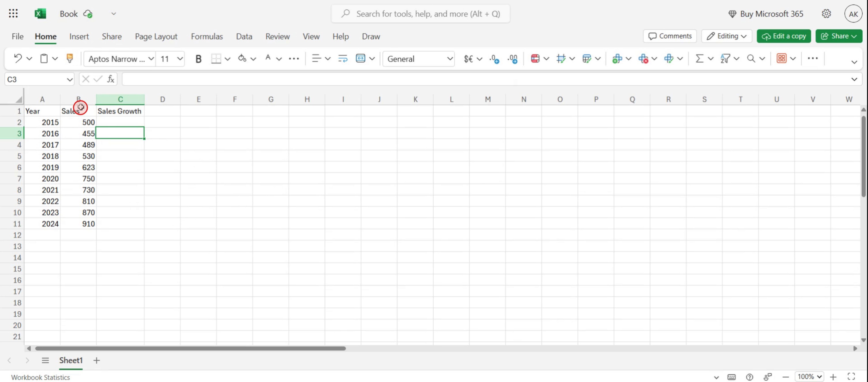Click the Undo arrow icon
The width and height of the screenshot is (868, 382).
18,59
